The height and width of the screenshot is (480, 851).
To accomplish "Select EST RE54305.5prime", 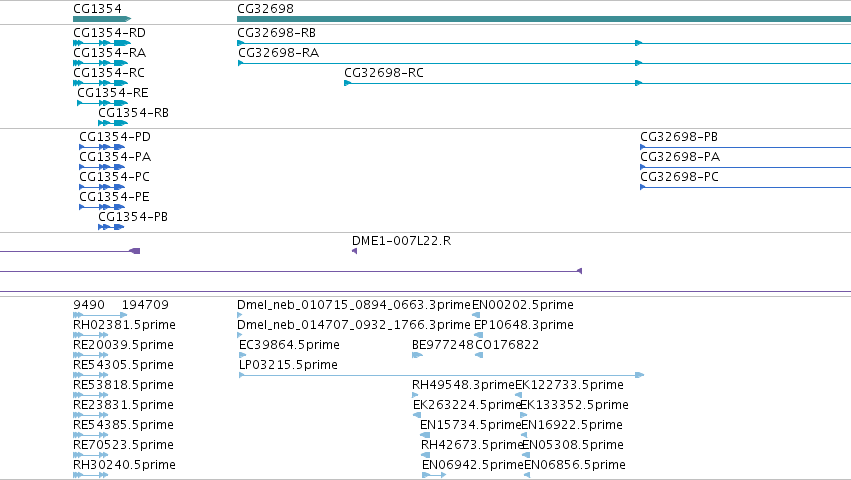I will [x=123, y=365].
